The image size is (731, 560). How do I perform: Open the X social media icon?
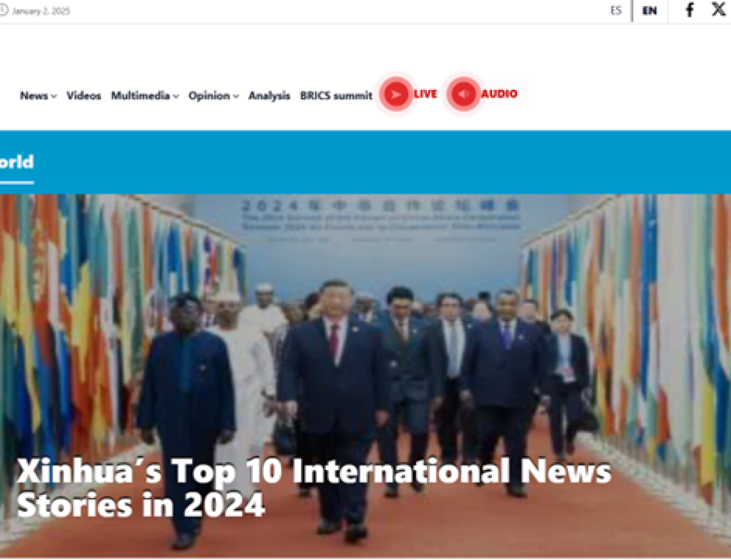(719, 10)
